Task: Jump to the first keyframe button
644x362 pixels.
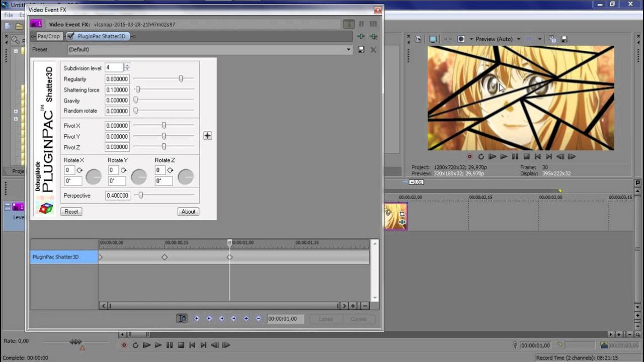Action: pos(197,318)
